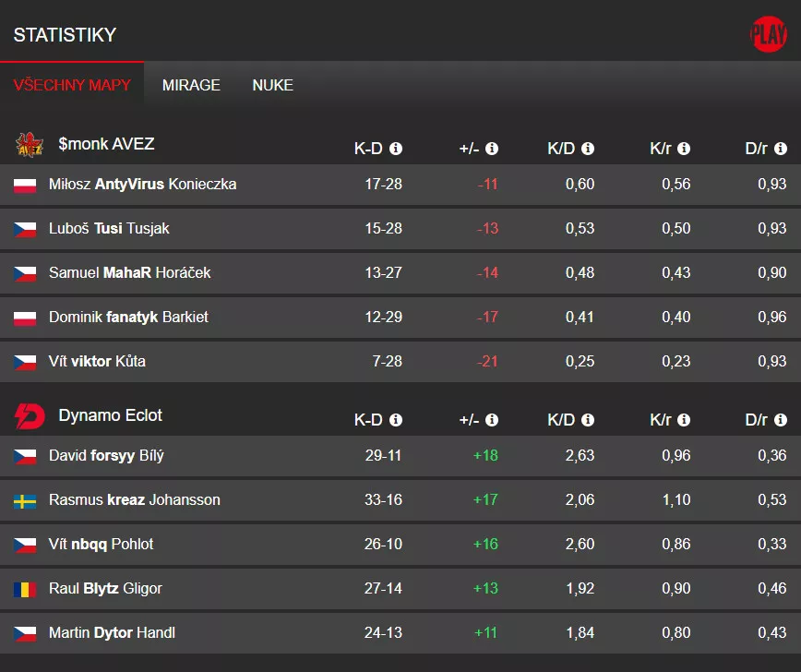Click info icon beside Dynamo Eclot D/r header
This screenshot has height=672, width=801.
coord(780,420)
